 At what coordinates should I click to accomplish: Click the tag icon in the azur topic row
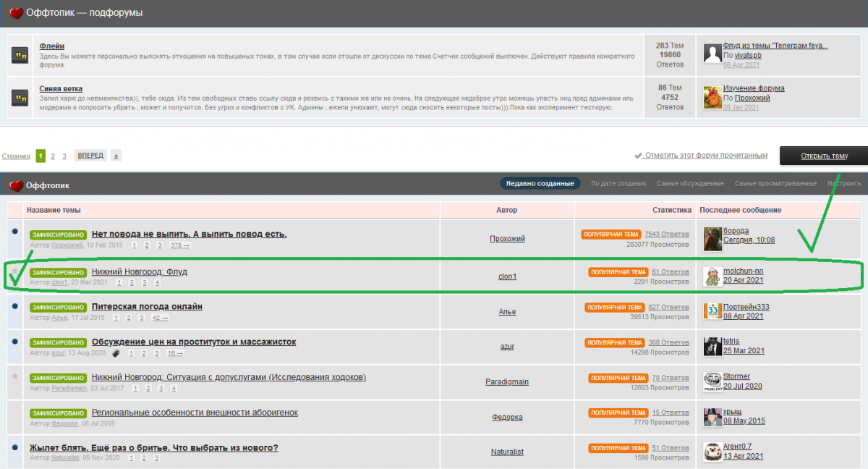pos(116,353)
